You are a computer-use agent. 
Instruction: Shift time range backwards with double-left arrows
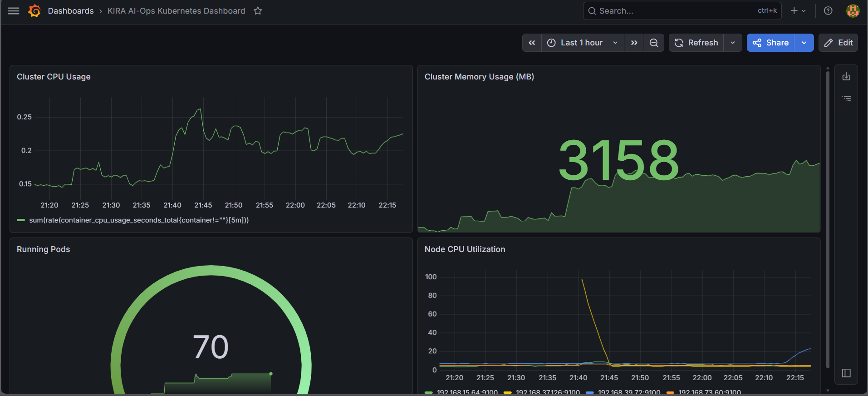532,43
